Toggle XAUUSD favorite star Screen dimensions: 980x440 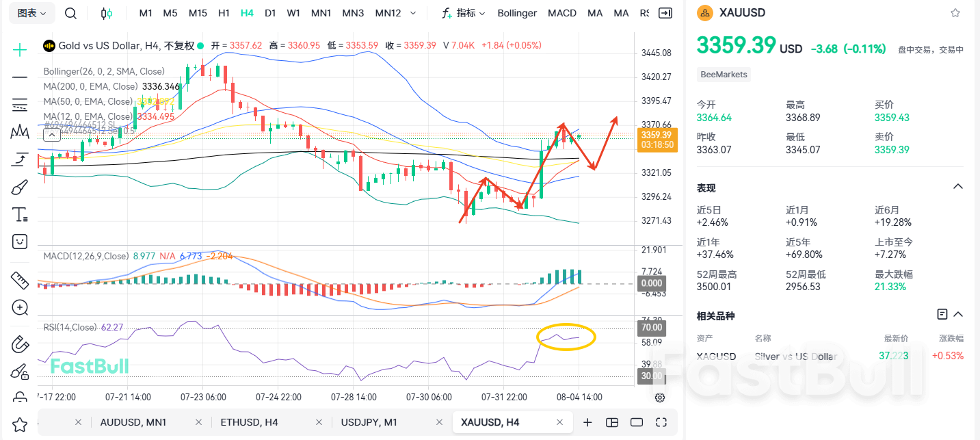tap(955, 13)
